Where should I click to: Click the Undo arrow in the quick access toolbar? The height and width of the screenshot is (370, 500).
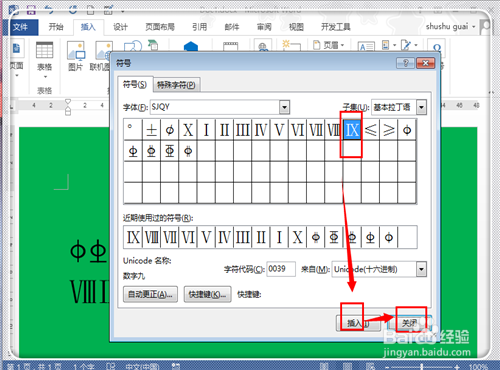pos(49,10)
